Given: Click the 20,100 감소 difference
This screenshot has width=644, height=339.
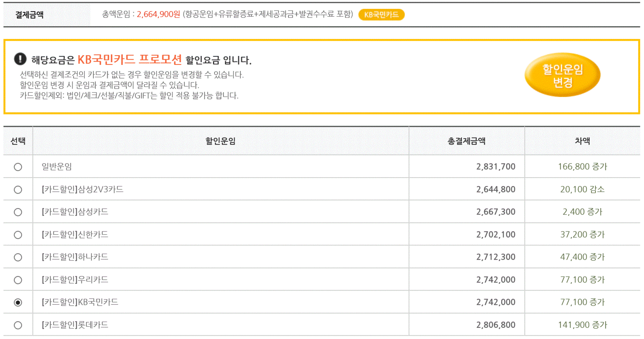Looking at the screenshot, I should click(582, 189).
